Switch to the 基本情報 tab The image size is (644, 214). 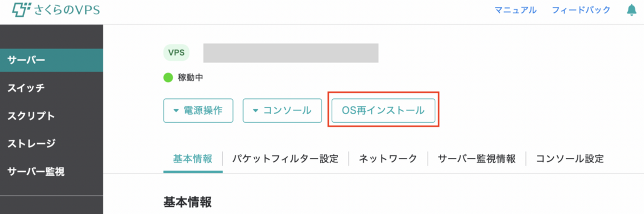coord(192,159)
